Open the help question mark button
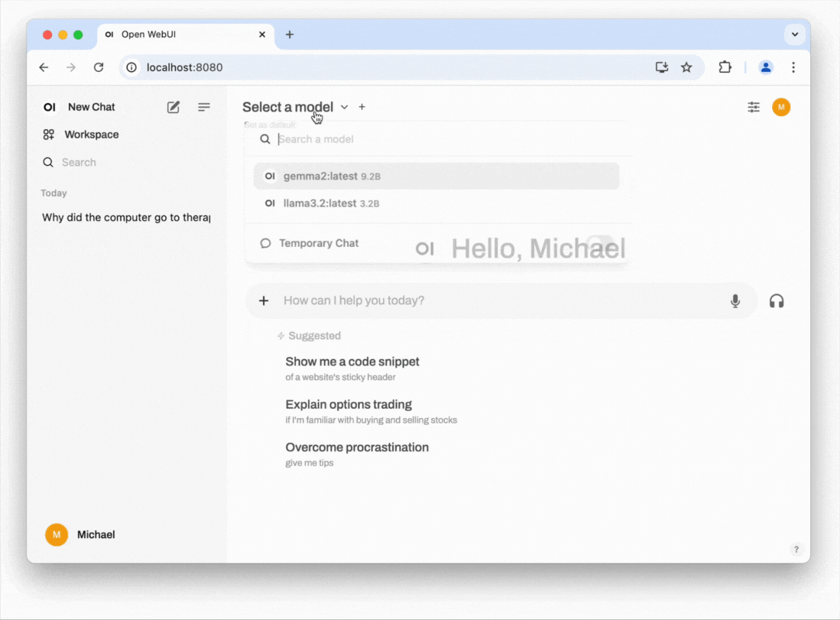Viewport: 840px width, 620px height. (796, 549)
